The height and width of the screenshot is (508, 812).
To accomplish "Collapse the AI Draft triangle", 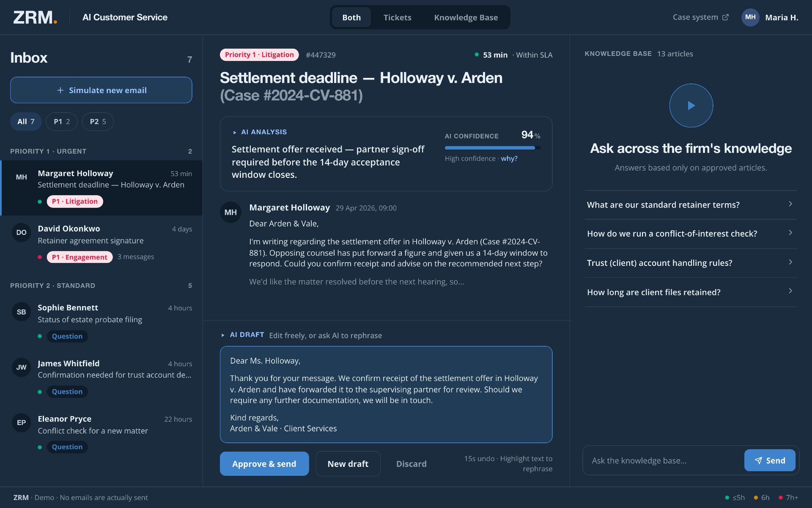I will [x=223, y=335].
